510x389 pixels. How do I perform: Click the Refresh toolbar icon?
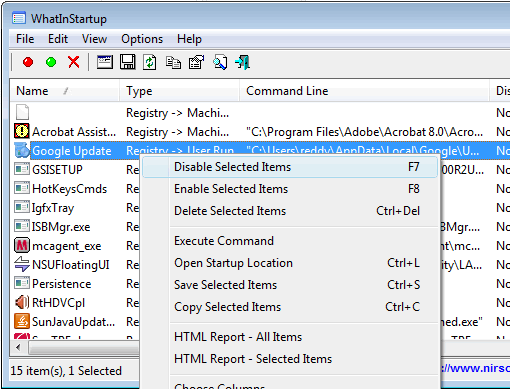tap(150, 62)
